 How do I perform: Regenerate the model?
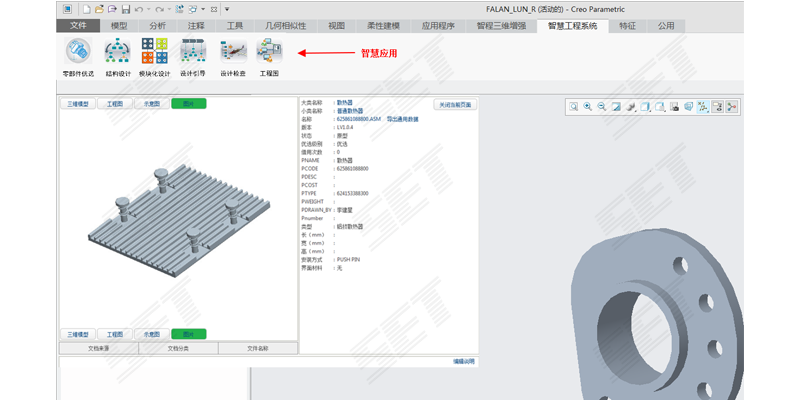(179, 9)
